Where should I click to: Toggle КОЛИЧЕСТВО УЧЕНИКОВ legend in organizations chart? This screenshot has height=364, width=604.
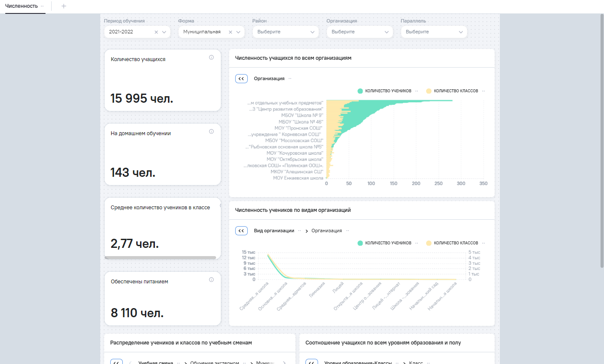388,91
